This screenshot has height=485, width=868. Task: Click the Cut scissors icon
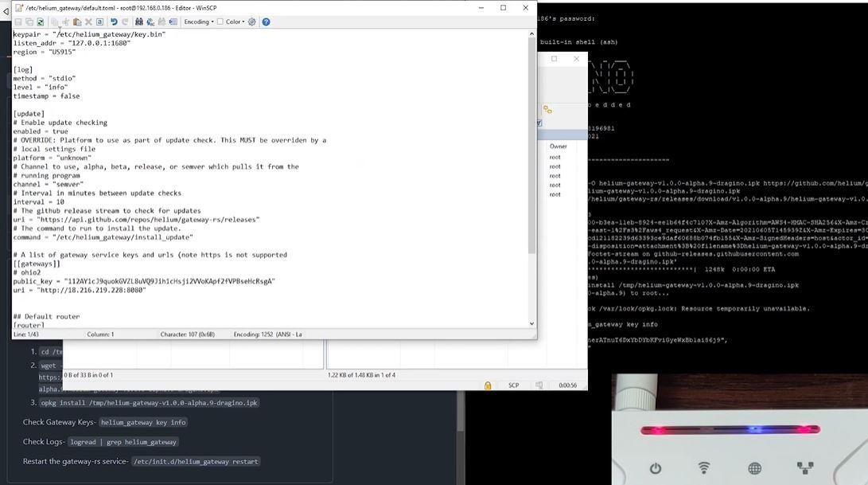66,22
